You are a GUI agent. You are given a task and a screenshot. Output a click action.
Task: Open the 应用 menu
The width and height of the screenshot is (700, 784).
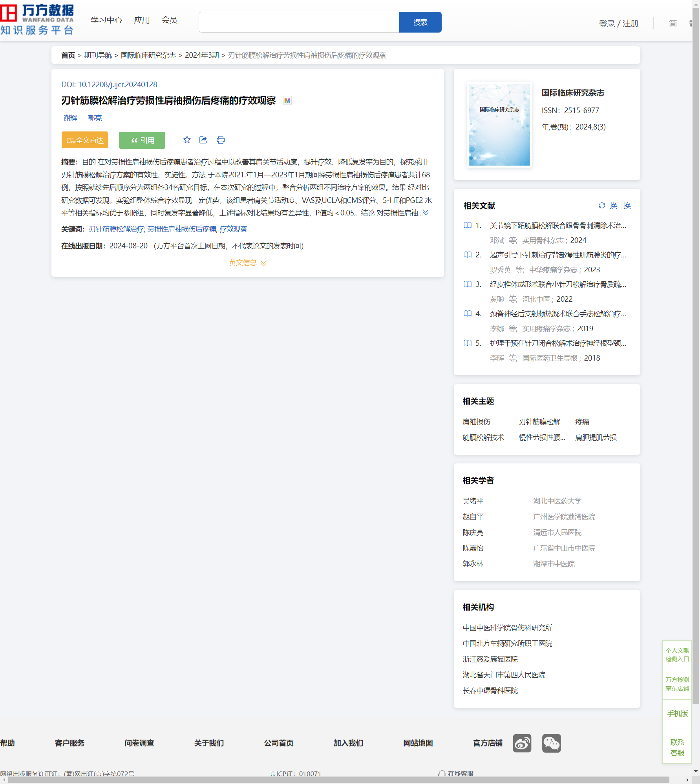click(x=142, y=20)
